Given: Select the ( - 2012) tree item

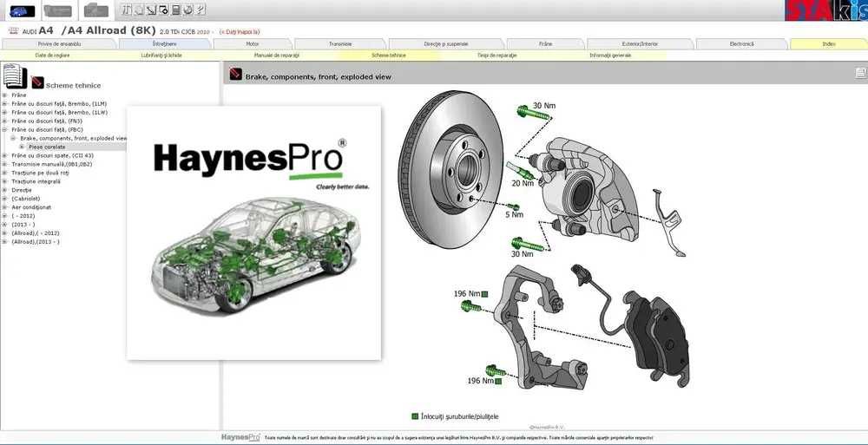Looking at the screenshot, I should click(23, 216).
